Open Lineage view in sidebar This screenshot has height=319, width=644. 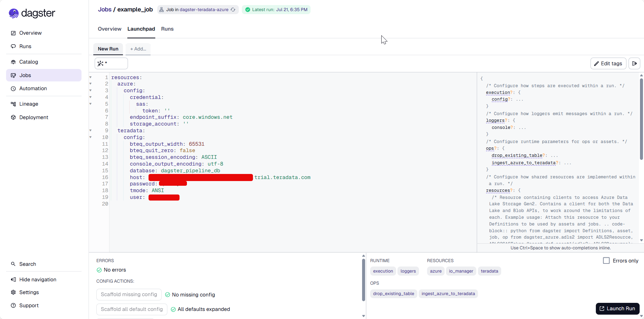tap(44, 104)
